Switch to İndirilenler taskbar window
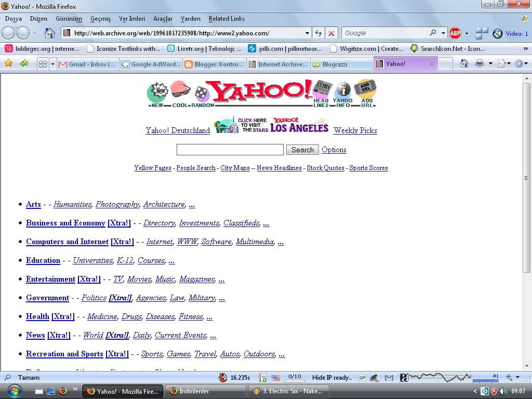The image size is (532, 399). [x=206, y=391]
